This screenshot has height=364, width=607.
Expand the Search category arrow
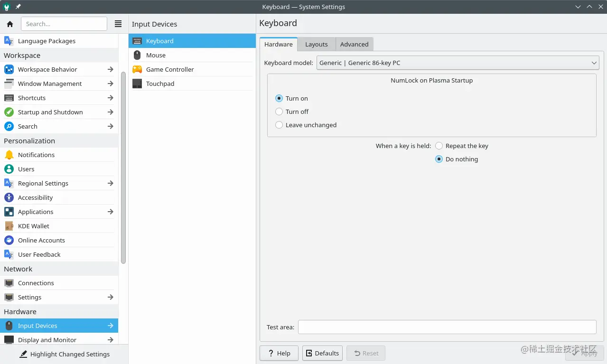[110, 126]
